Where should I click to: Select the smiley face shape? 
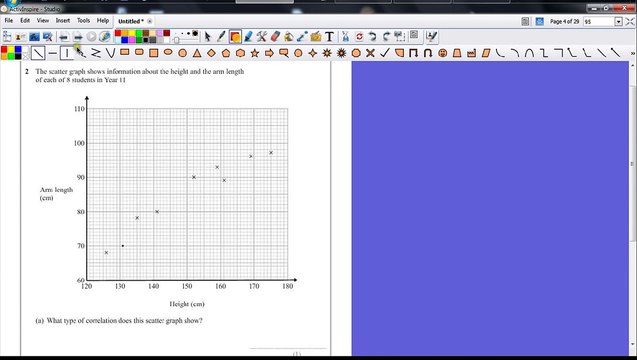click(443, 53)
